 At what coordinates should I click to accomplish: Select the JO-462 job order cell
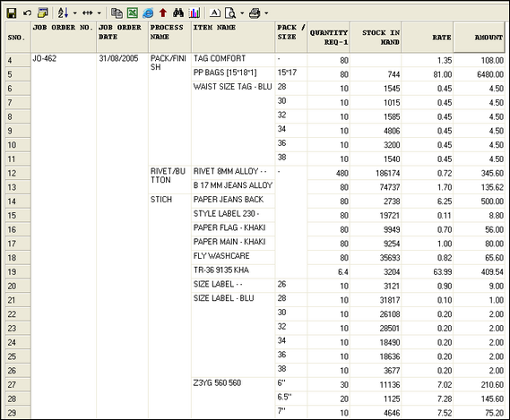coord(45,58)
